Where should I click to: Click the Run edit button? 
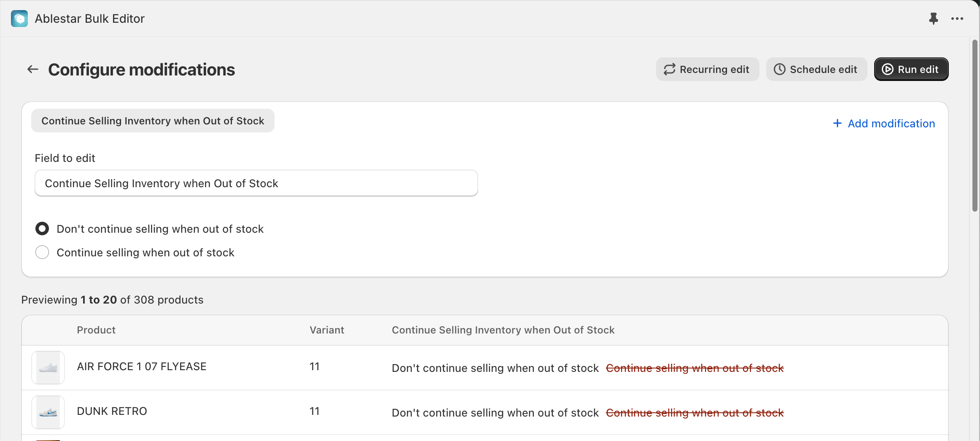coord(911,69)
